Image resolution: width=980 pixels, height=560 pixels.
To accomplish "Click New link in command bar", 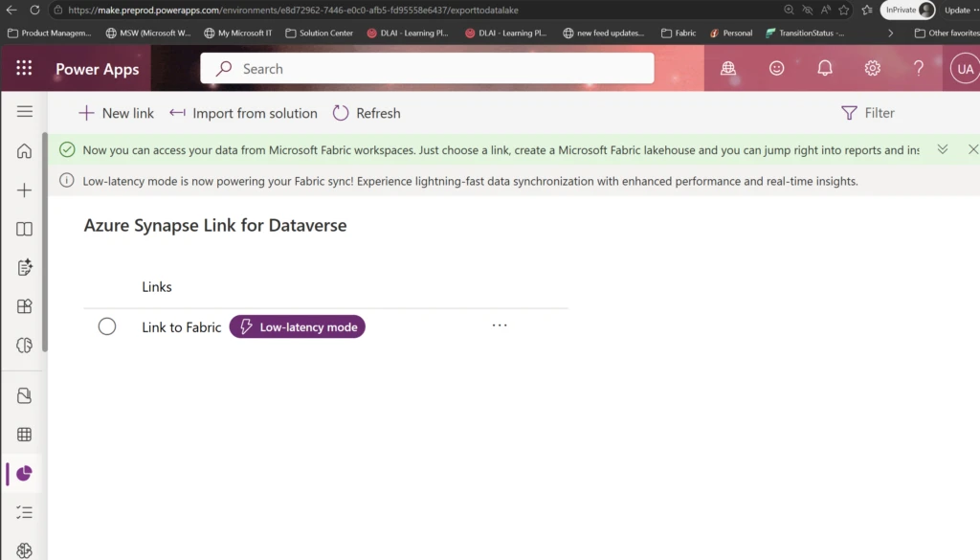I will (x=116, y=113).
